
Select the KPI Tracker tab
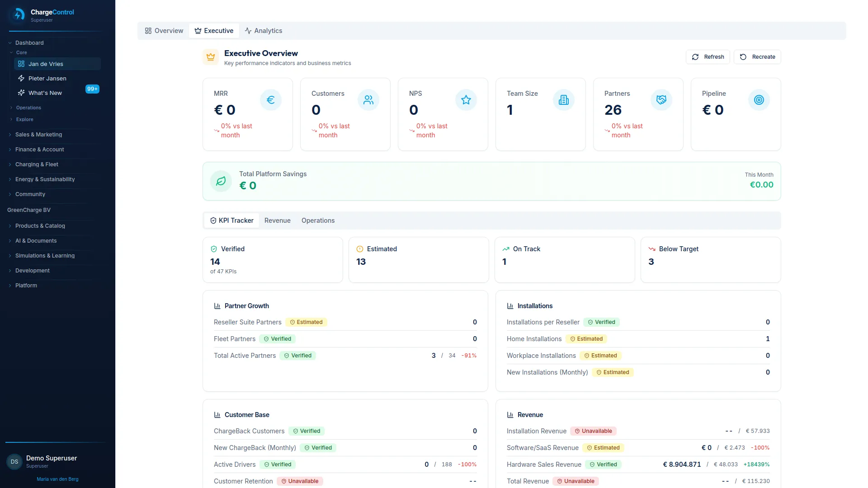point(232,221)
